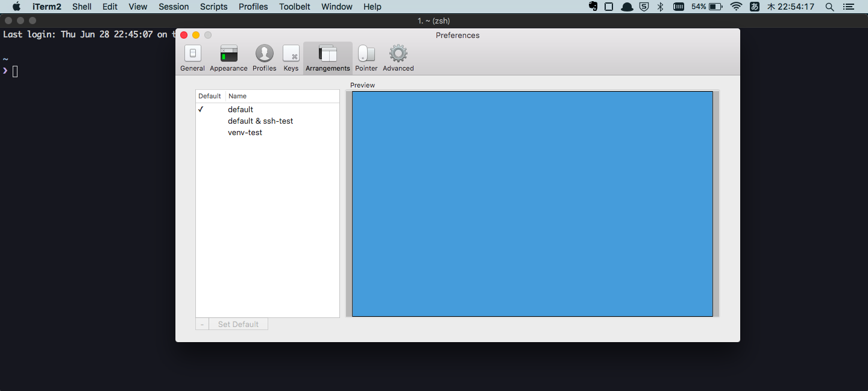Image resolution: width=868 pixels, height=391 pixels.
Task: Open the Appearance preferences pane
Action: 228,58
